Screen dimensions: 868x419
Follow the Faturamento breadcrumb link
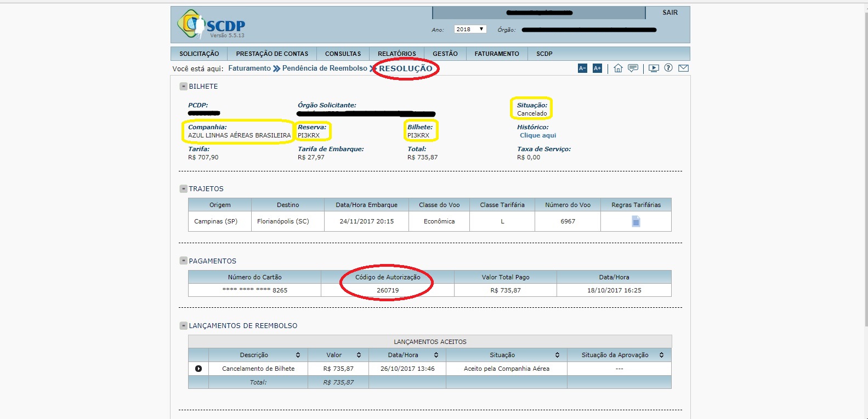tap(249, 68)
